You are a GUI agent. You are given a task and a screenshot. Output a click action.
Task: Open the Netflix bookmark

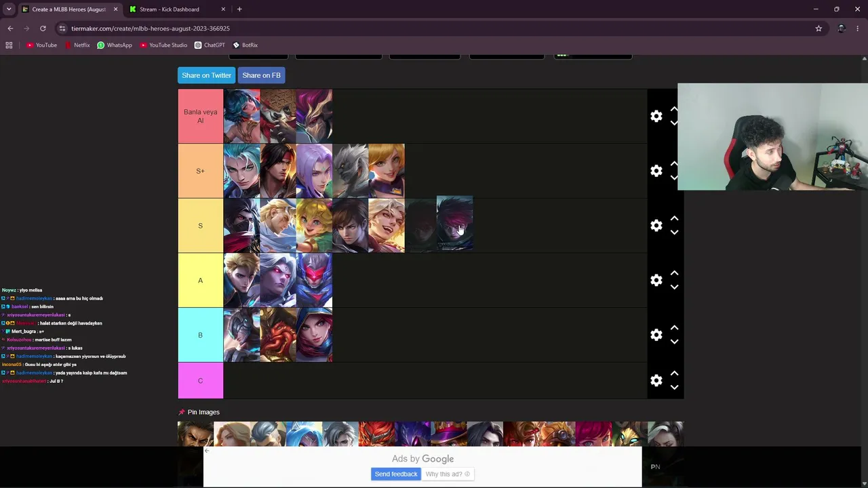pyautogui.click(x=77, y=45)
